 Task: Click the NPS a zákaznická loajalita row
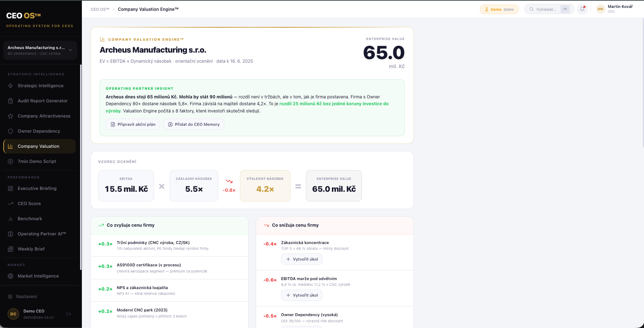[x=170, y=291]
